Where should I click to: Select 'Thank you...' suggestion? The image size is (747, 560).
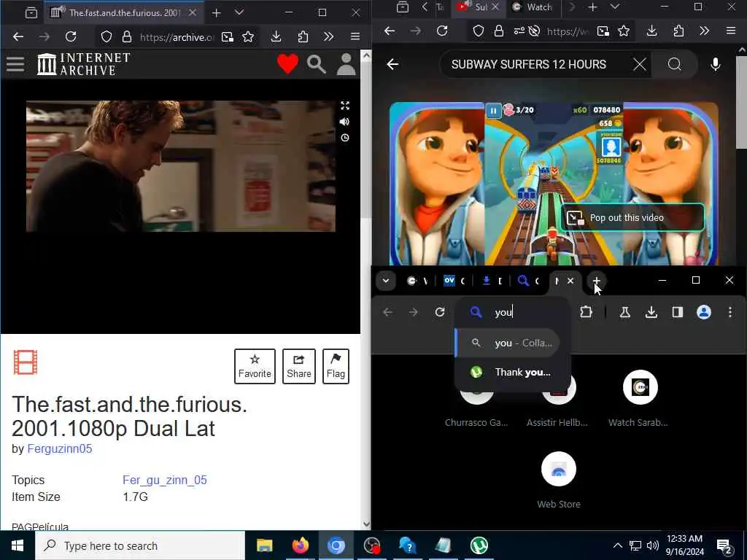tap(513, 373)
